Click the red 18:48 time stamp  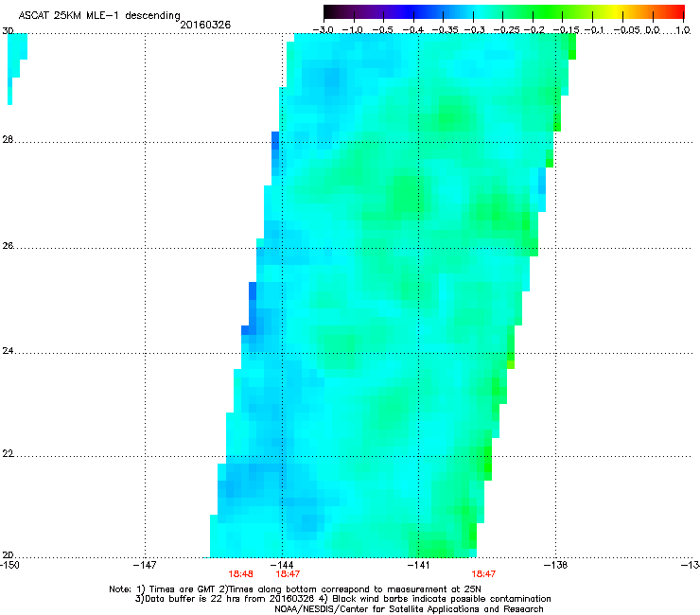240,574
